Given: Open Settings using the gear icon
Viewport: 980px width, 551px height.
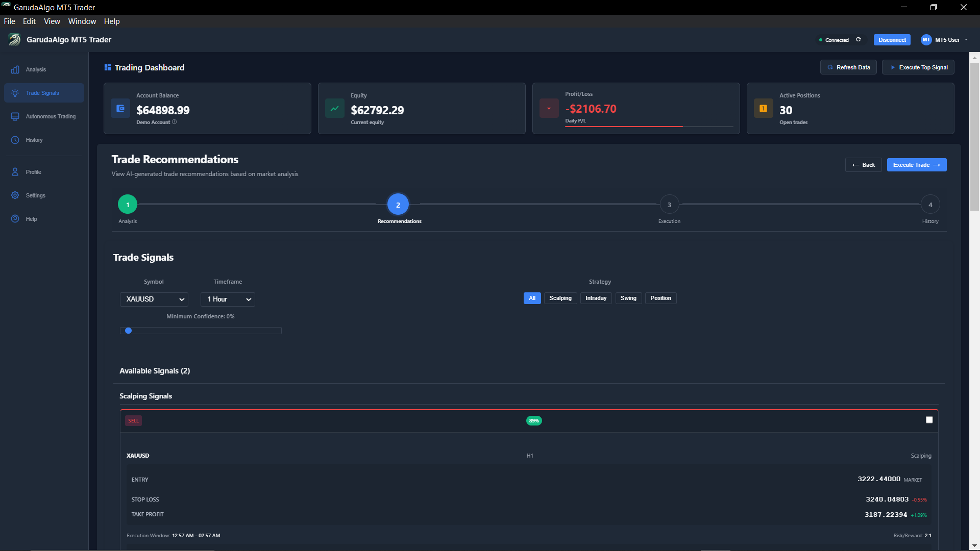Looking at the screenshot, I should tap(15, 195).
